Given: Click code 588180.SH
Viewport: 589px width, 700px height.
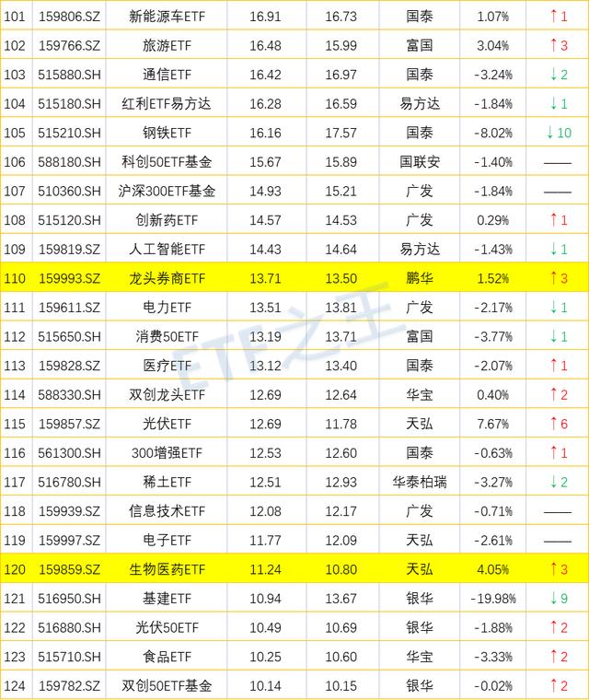Looking at the screenshot, I should [69, 161].
